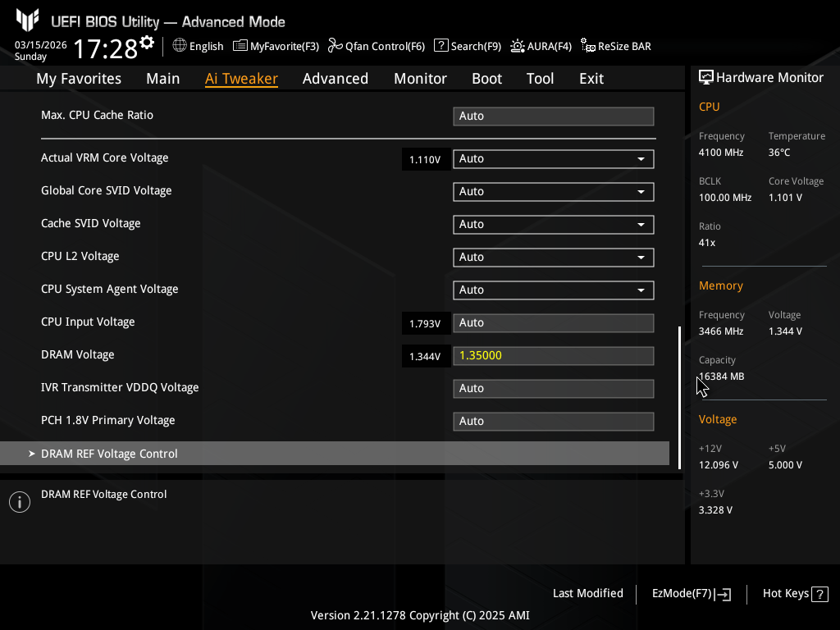Viewport: 840px width, 630px height.
Task: Click the CPU Frequency 4100 MHz value
Action: [721, 153]
